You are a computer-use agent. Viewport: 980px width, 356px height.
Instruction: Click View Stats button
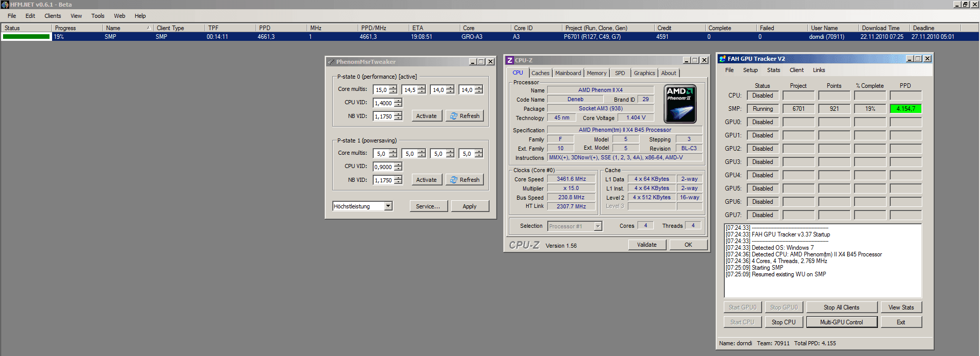pyautogui.click(x=901, y=307)
